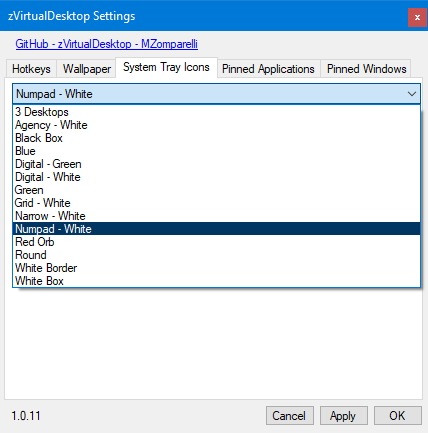This screenshot has width=428, height=433.
Task: Pick Grid - White from the dropdown
Action: tap(216, 203)
